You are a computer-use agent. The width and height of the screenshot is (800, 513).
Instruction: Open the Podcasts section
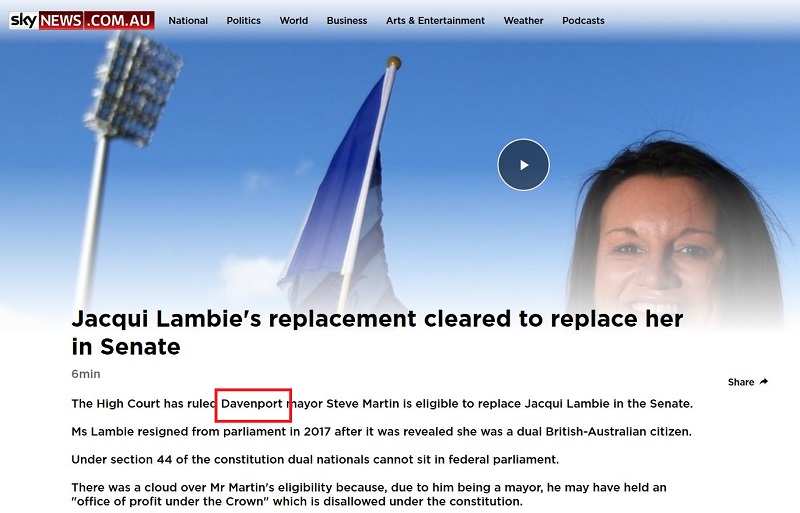(583, 21)
